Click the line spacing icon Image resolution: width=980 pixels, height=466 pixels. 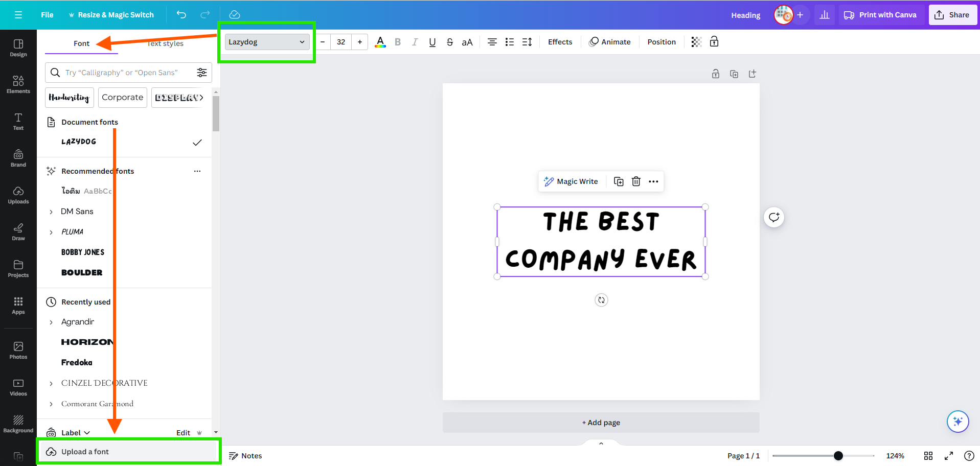527,42
